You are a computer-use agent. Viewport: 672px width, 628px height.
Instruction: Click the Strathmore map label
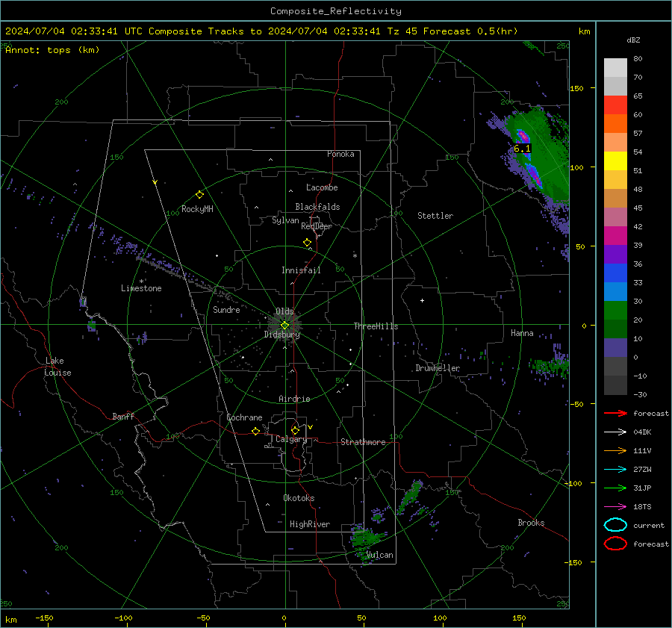click(363, 442)
